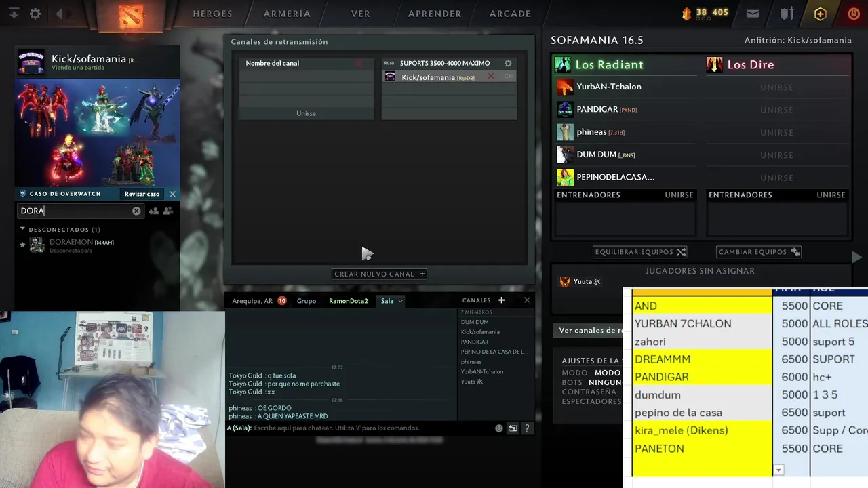The height and width of the screenshot is (488, 868).
Task: Click Equilibrar equipos button
Action: pos(640,251)
